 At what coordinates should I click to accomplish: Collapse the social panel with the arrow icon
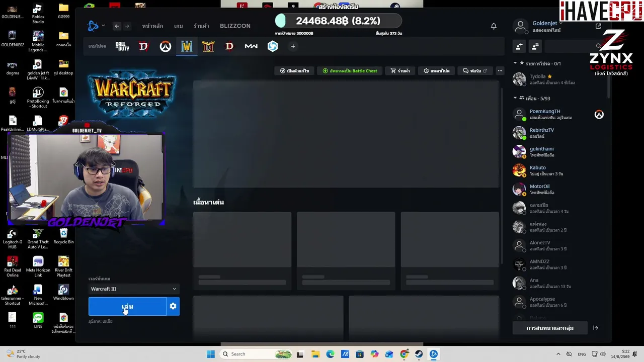tap(596, 328)
